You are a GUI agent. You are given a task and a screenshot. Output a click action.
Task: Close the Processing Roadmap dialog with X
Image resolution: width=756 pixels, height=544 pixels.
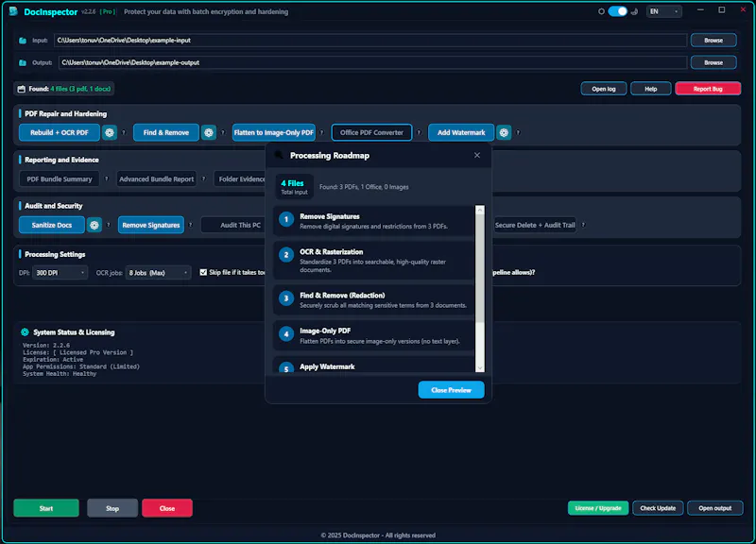477,155
